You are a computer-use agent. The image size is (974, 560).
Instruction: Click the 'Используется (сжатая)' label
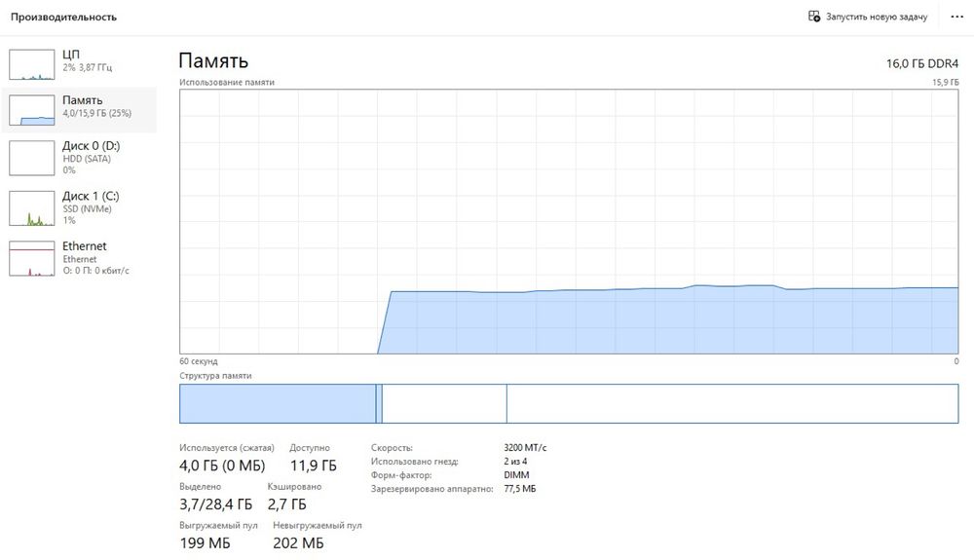[227, 448]
